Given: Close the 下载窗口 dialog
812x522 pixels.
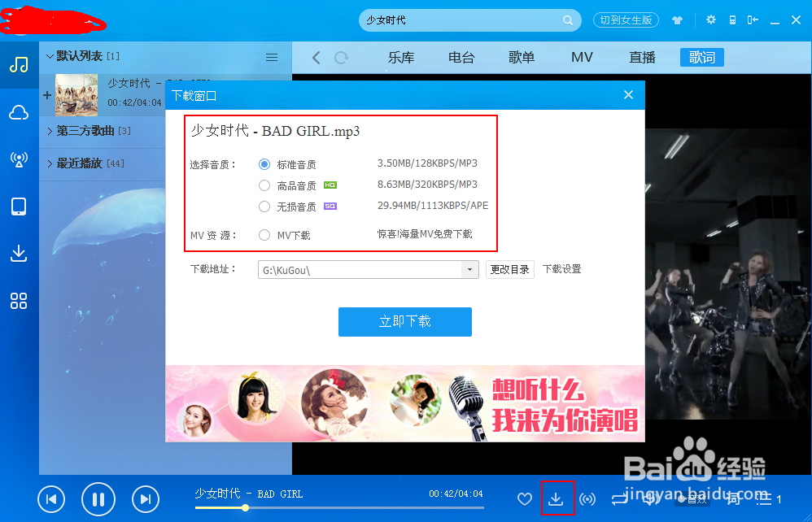Looking at the screenshot, I should tap(628, 94).
